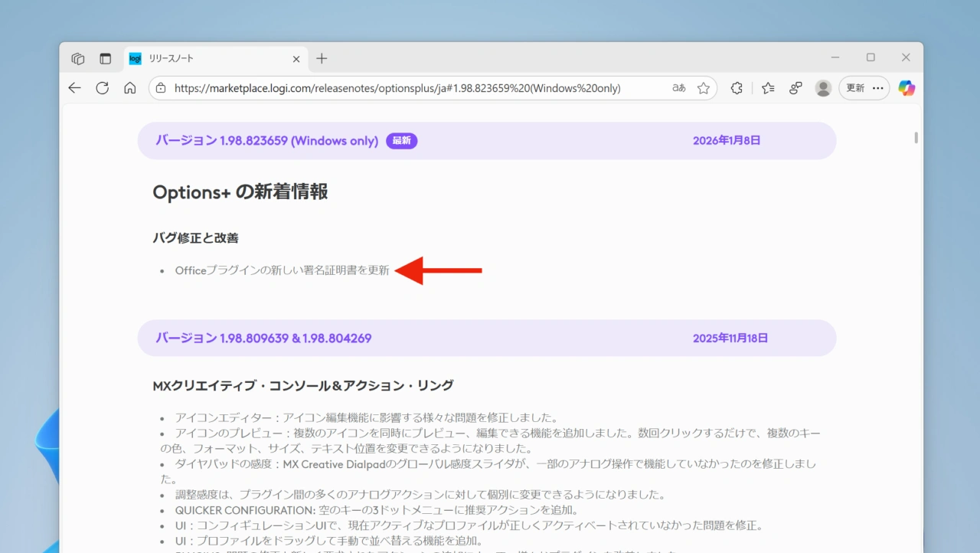Add the current page to favorites via star icon

tap(703, 88)
